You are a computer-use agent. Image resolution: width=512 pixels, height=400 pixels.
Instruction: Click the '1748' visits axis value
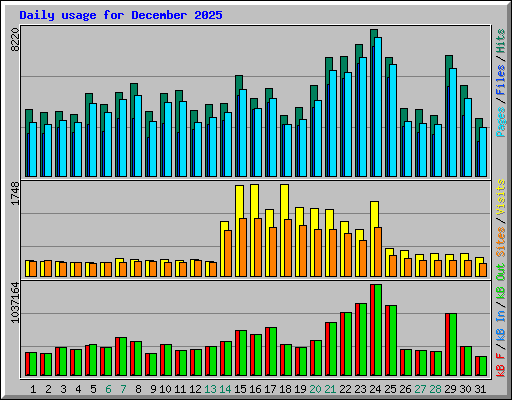point(15,193)
